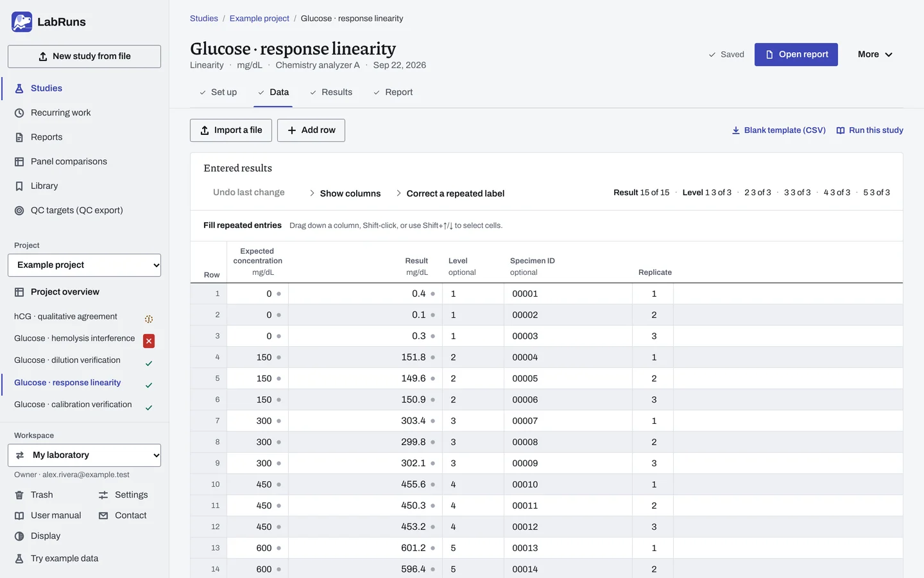Switch to the Results tab
924x578 pixels.
(x=331, y=92)
